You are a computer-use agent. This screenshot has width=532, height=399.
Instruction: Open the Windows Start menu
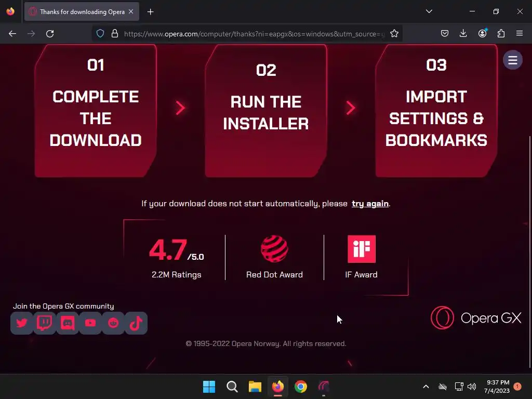209,387
